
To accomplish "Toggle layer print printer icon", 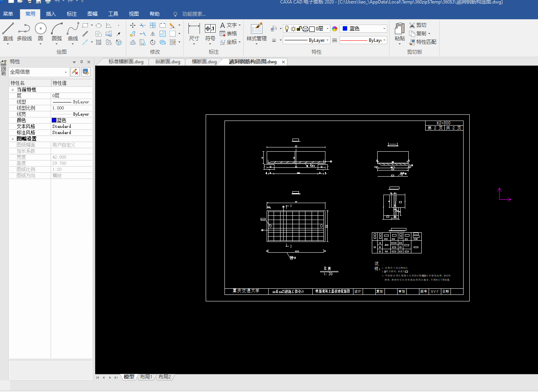I will point(305,29).
